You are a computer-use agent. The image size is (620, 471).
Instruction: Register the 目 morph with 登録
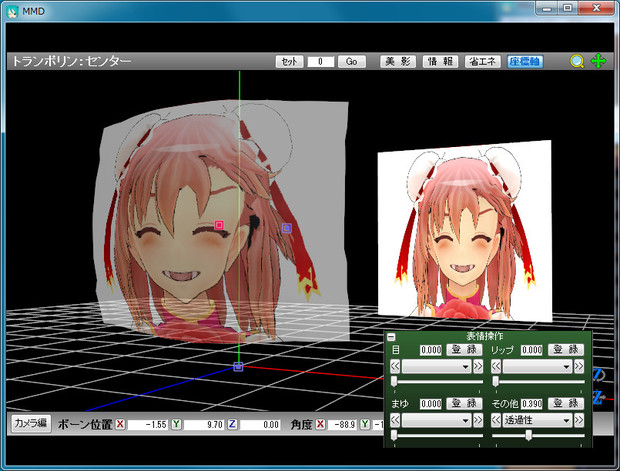pyautogui.click(x=465, y=350)
